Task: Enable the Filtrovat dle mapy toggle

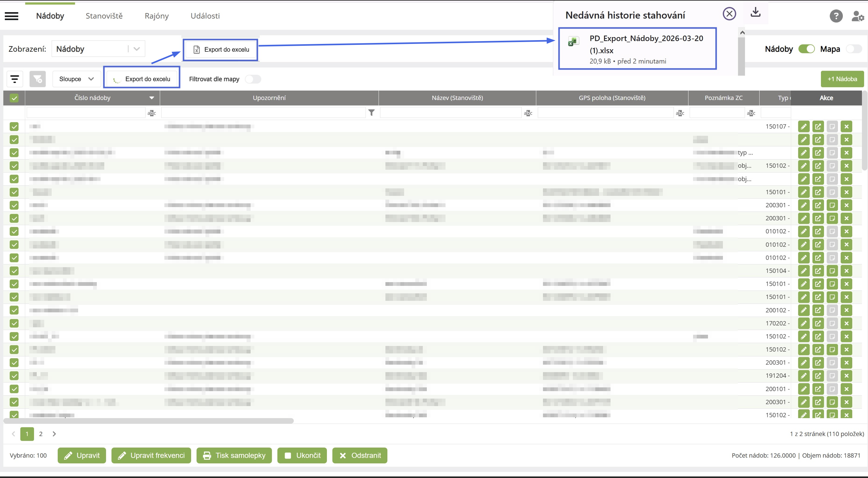Action: [253, 79]
